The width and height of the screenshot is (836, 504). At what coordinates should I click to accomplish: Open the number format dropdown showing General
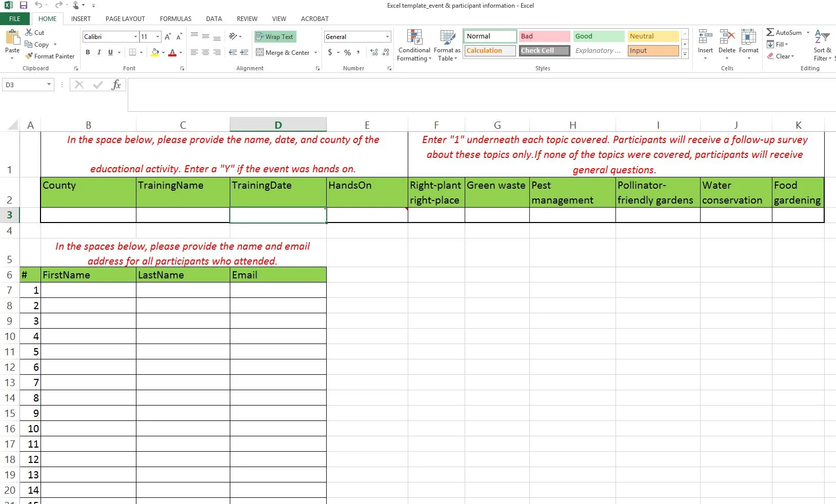(x=387, y=36)
